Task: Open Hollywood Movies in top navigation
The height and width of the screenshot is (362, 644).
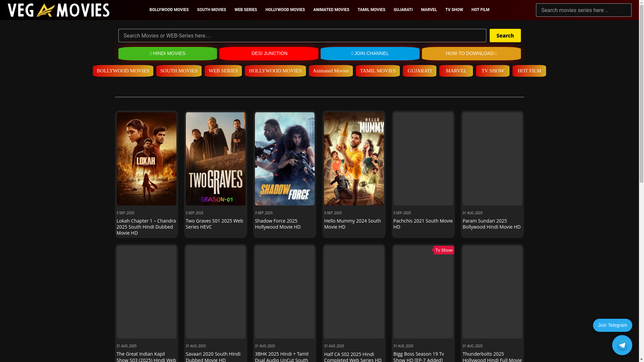Action: [x=285, y=10]
